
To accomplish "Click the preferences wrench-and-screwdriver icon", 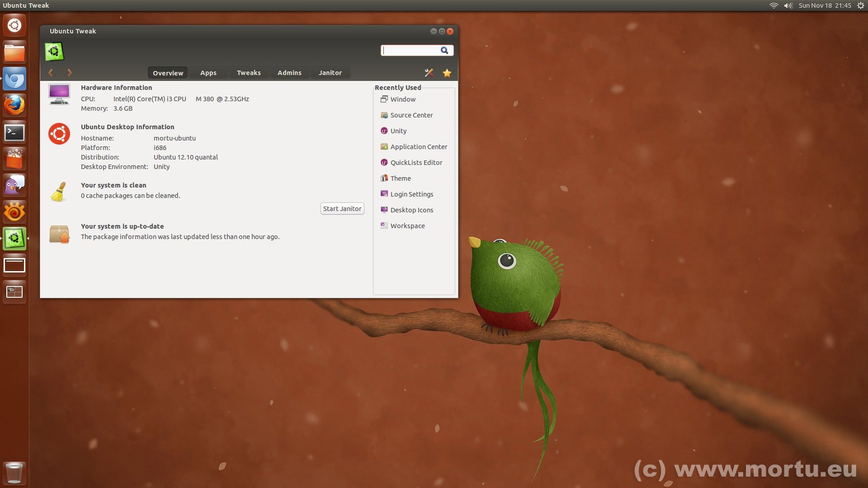I will pyautogui.click(x=429, y=73).
